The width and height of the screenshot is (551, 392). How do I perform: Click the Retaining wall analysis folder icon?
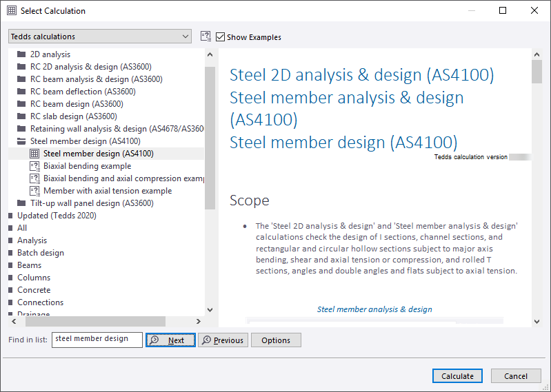click(x=21, y=128)
